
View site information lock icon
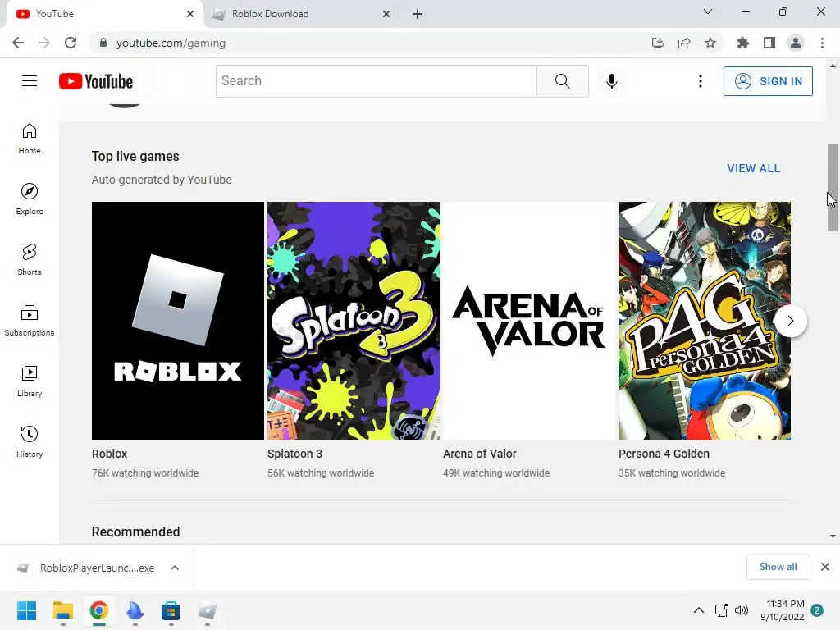point(103,43)
